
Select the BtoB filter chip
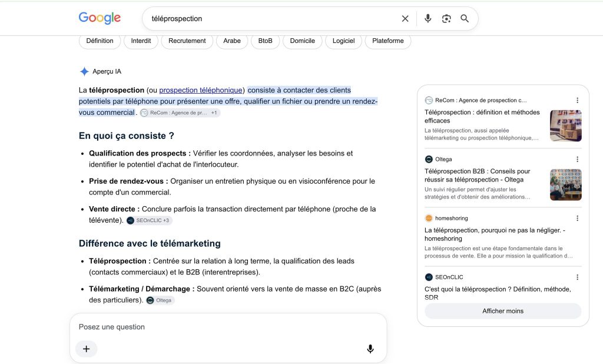tap(266, 41)
